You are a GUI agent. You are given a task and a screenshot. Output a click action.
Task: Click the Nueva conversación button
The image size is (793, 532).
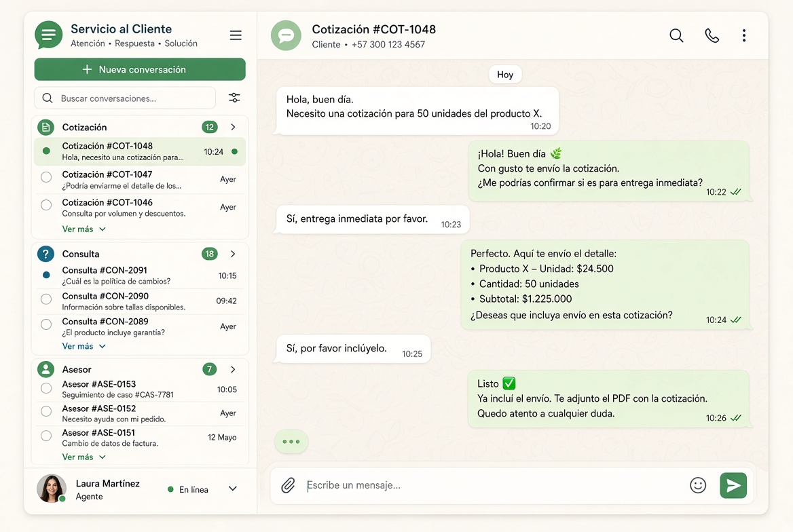[140, 69]
